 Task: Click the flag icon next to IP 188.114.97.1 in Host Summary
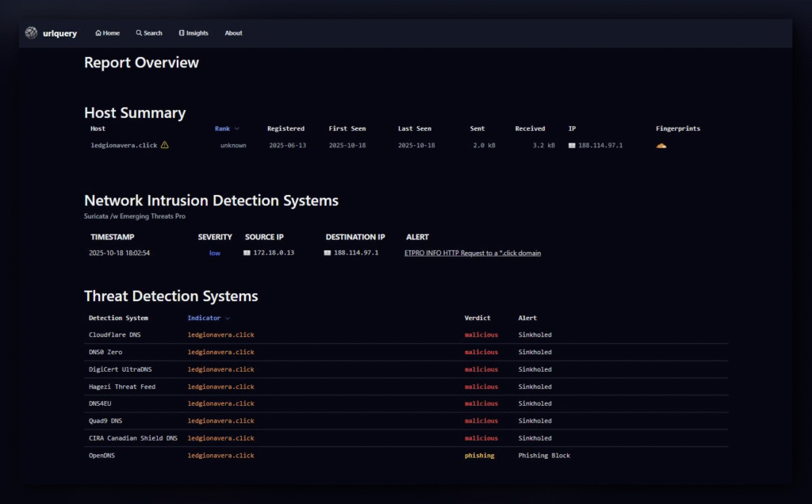click(572, 145)
